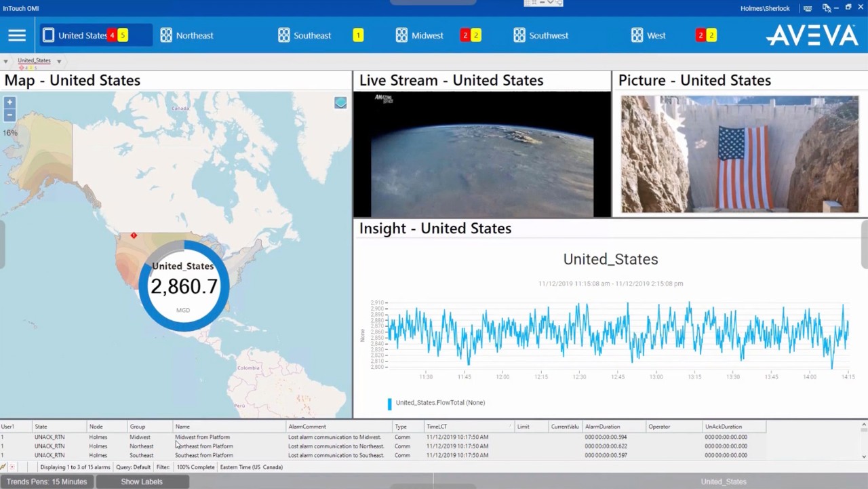This screenshot has height=489, width=868.
Task: Expand the leftmost breadcrumb arrow
Action: coord(5,61)
